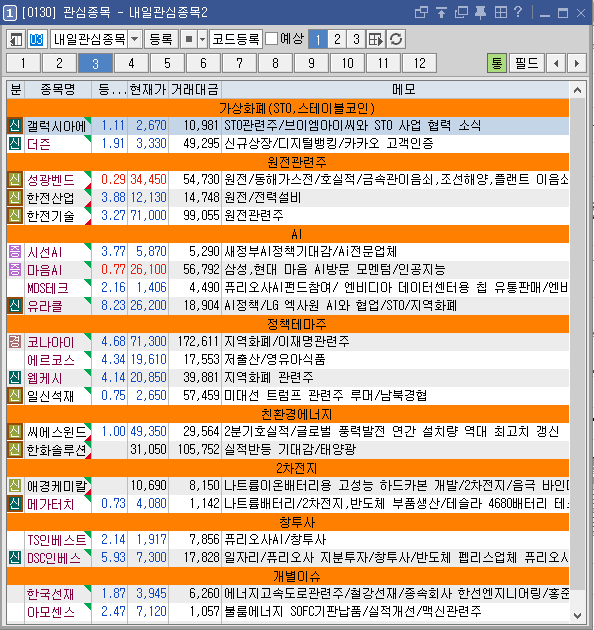594x630 pixels.
Task: Click the 정책테마주 section header
Action: click(288, 323)
